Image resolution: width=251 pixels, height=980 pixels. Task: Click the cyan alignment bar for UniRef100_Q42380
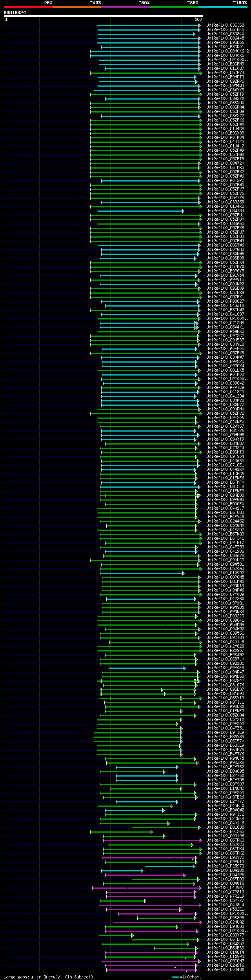pyautogui.click(x=151, y=599)
